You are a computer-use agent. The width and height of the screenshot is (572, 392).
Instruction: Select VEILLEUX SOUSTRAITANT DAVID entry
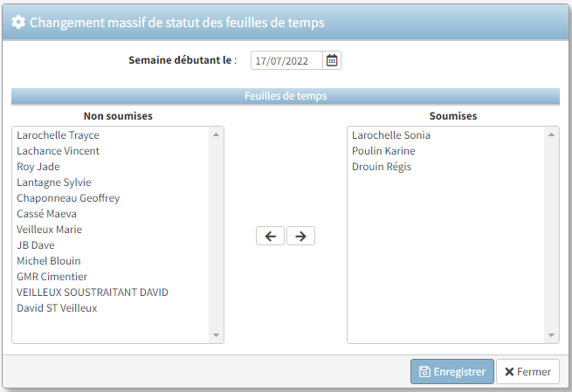(x=93, y=292)
